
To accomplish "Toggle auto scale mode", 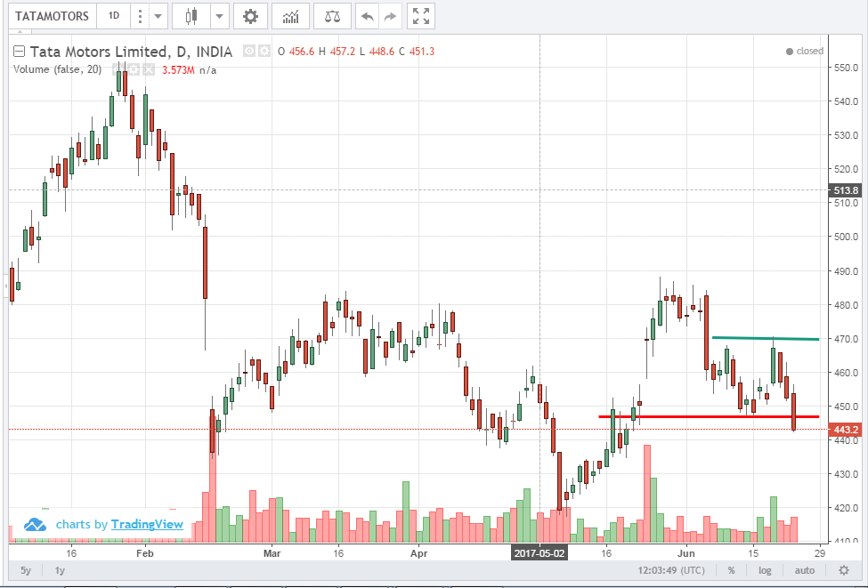I will coord(804,570).
